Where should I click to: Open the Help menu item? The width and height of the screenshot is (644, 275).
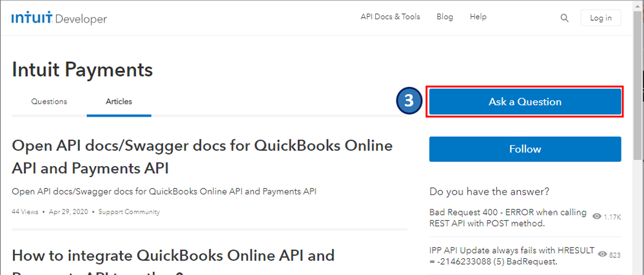[478, 17]
